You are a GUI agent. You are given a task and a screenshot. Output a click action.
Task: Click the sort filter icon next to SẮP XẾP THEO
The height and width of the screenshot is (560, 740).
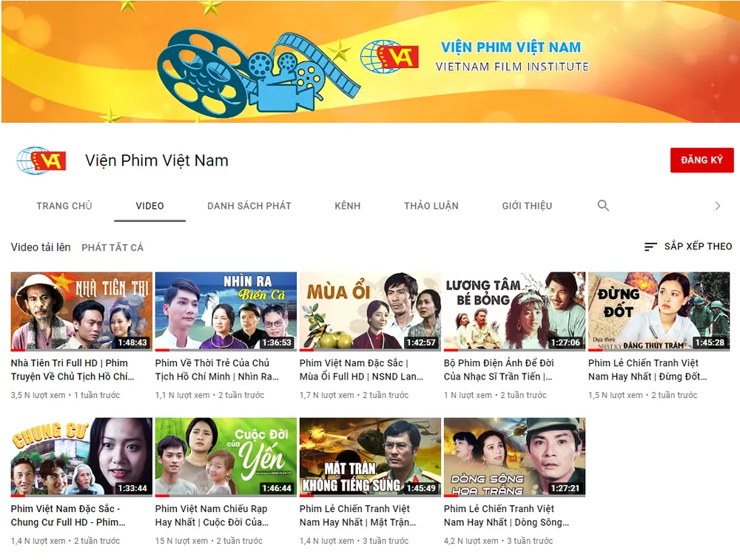point(650,247)
